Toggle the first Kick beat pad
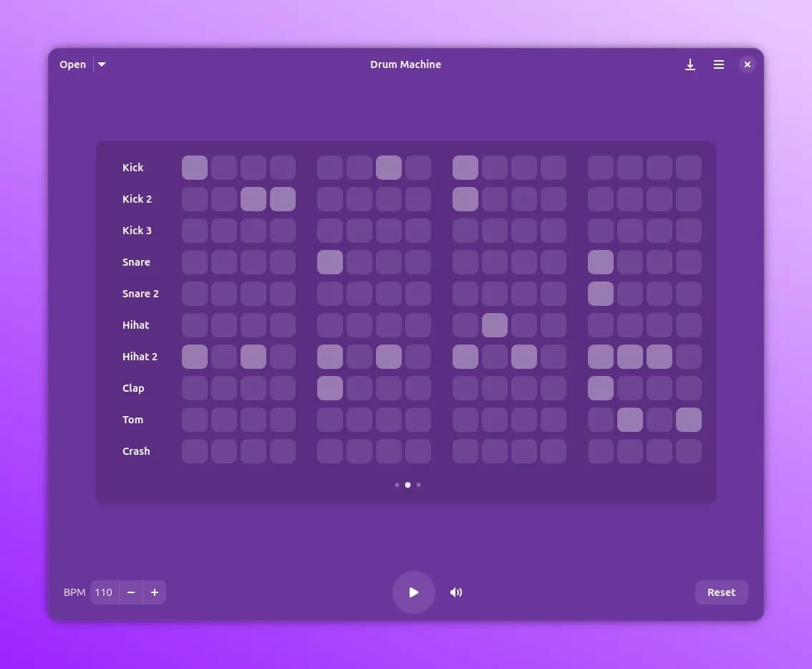812x669 pixels. tap(195, 168)
